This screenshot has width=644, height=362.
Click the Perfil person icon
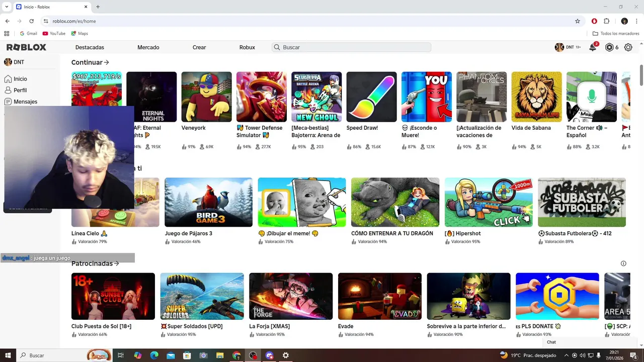[8, 90]
